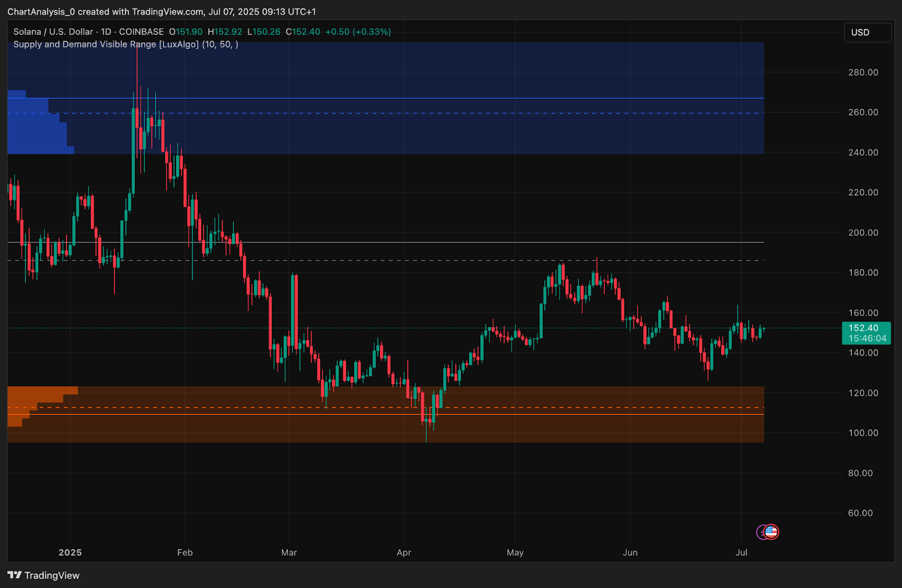Open the USD currency selector
Image resolution: width=902 pixels, height=588 pixels.
coord(867,32)
